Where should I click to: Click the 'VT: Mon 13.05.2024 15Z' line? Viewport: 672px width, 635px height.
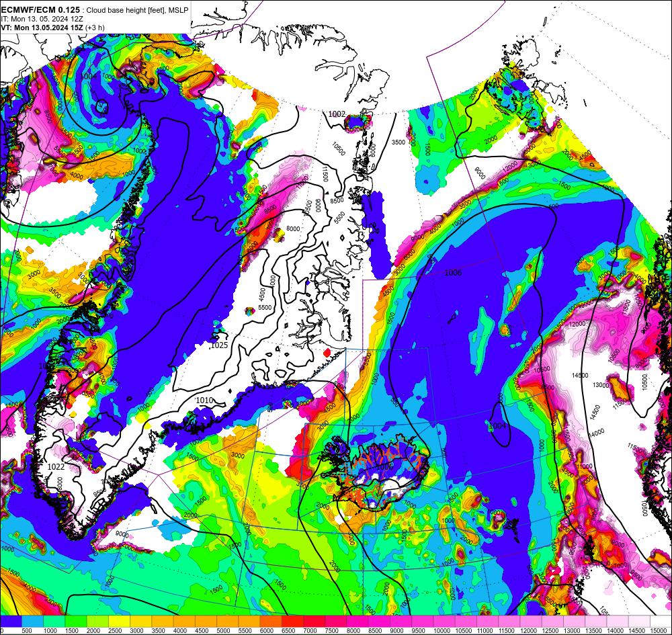click(42, 28)
